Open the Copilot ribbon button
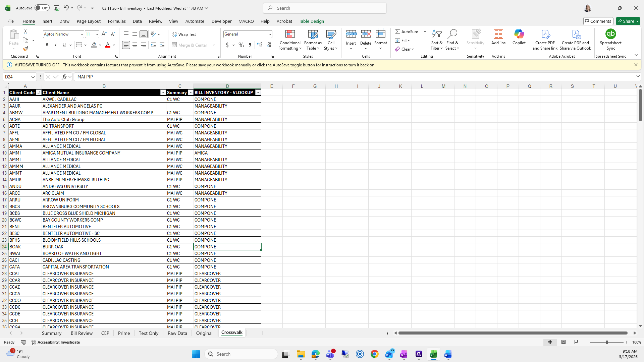 [519, 37]
